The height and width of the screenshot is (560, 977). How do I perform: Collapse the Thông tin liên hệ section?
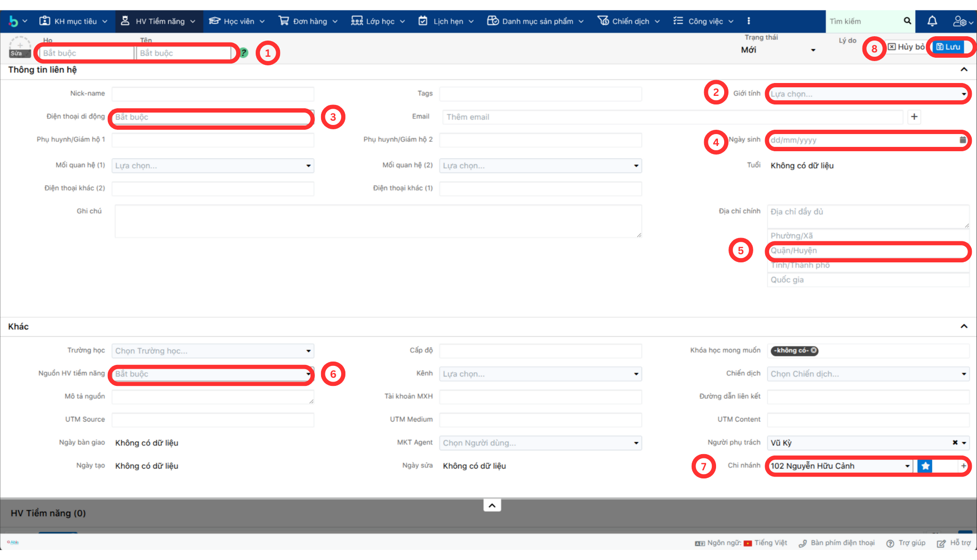point(964,70)
